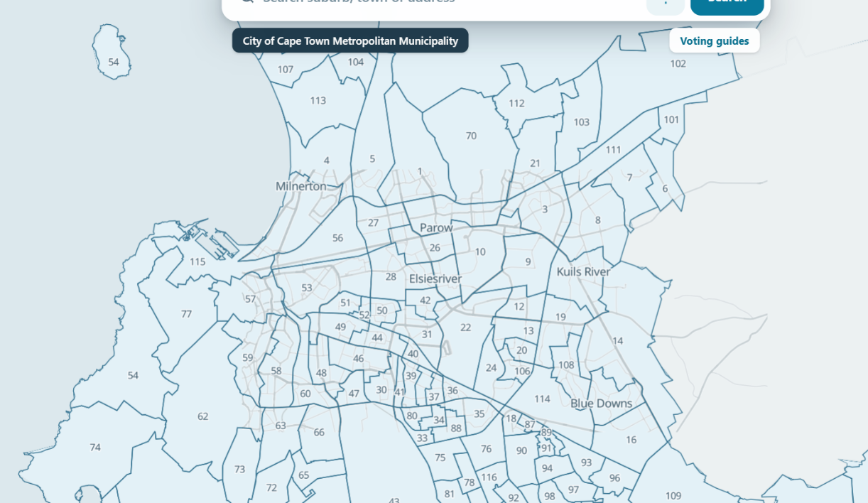Click ward number 65 label
Viewport: 868px width, 503px height.
(303, 475)
